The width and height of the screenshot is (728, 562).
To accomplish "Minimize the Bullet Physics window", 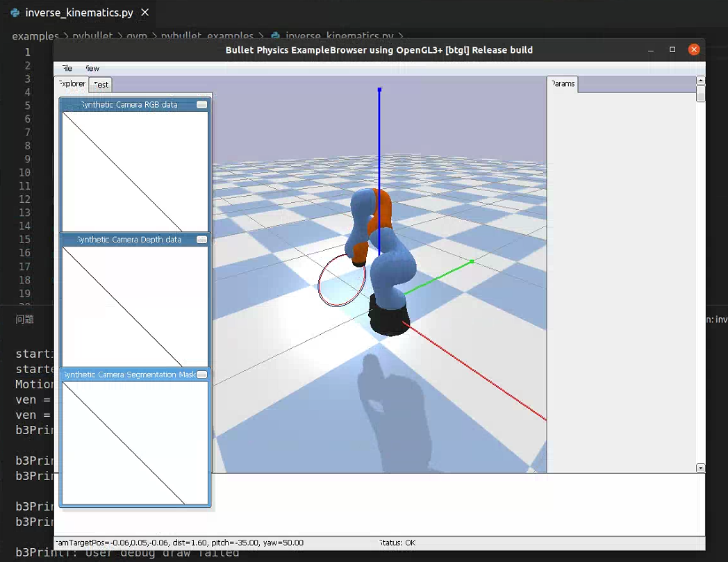I will 650,50.
